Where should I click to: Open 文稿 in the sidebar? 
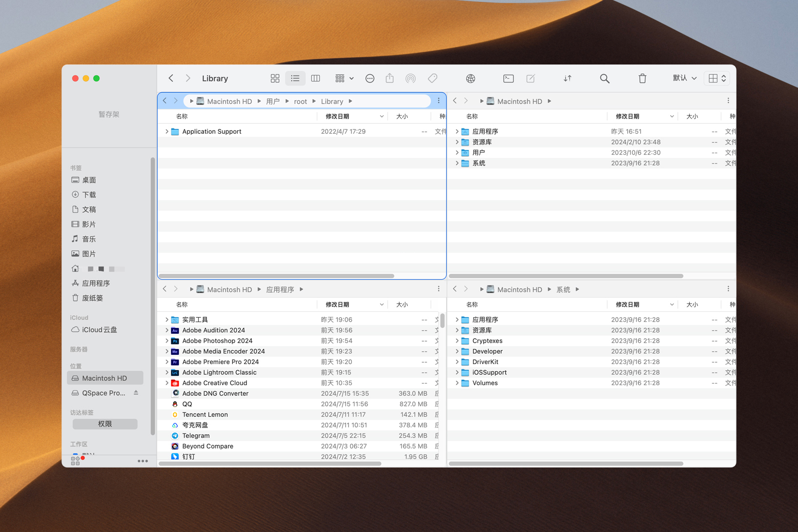[x=89, y=209]
